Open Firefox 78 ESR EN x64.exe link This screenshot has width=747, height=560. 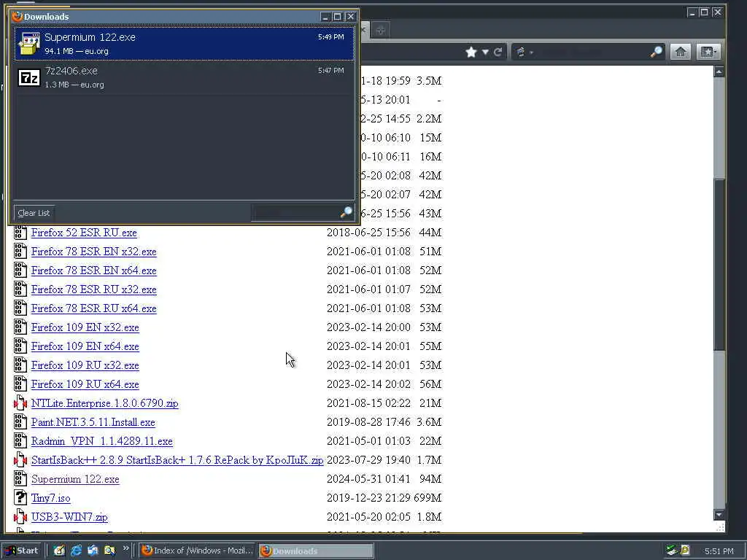(x=94, y=271)
